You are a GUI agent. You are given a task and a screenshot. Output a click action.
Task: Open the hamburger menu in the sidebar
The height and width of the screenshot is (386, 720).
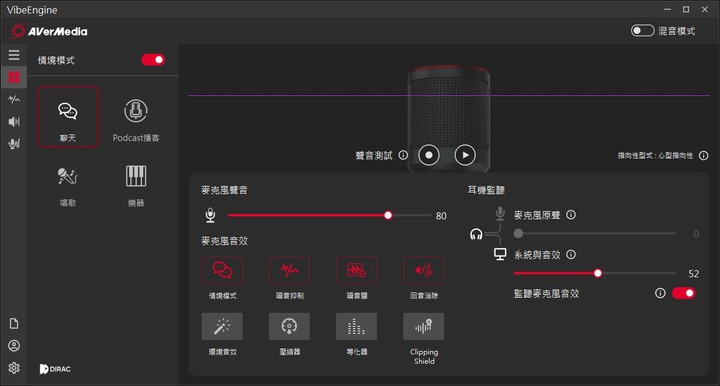point(14,55)
